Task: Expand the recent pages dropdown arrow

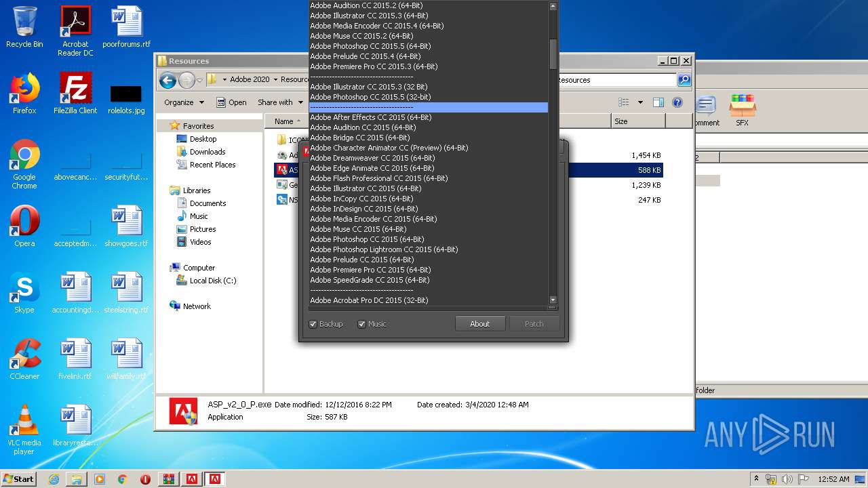Action: pyautogui.click(x=199, y=80)
